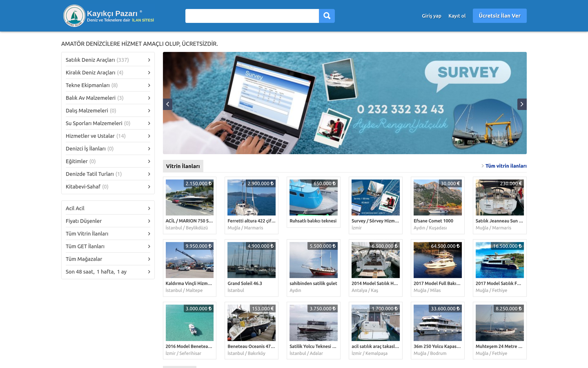
Task: Click the Ücretsiz İlan Ver button
Action: [500, 16]
